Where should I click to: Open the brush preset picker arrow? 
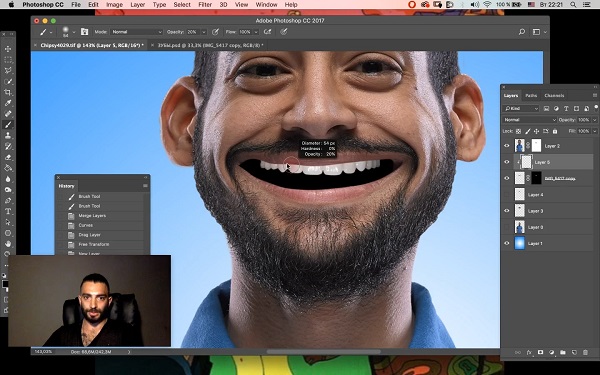(74, 32)
